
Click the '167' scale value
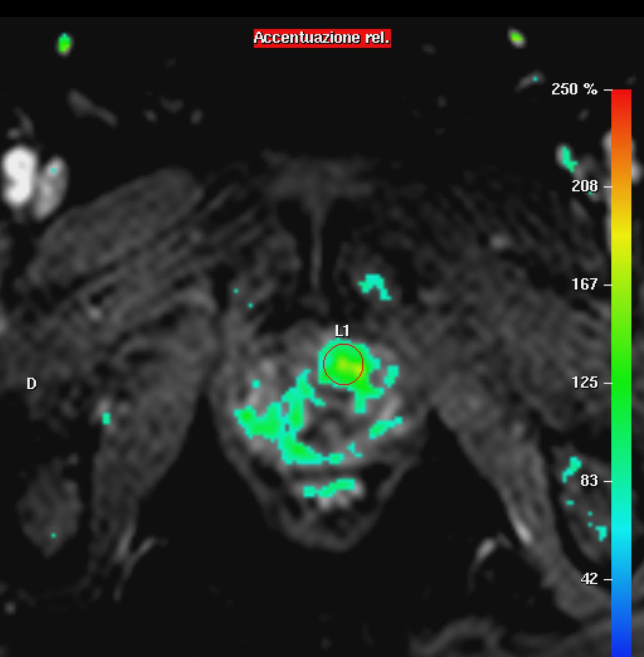585,284
